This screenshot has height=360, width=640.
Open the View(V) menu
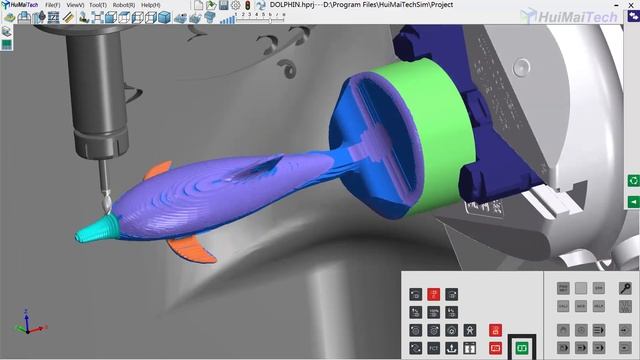(75, 5)
